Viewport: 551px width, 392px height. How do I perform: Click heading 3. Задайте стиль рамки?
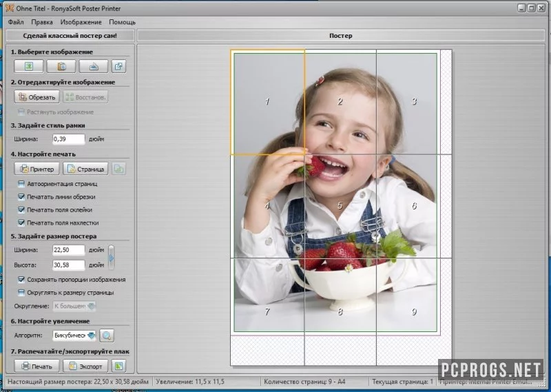tap(48, 125)
